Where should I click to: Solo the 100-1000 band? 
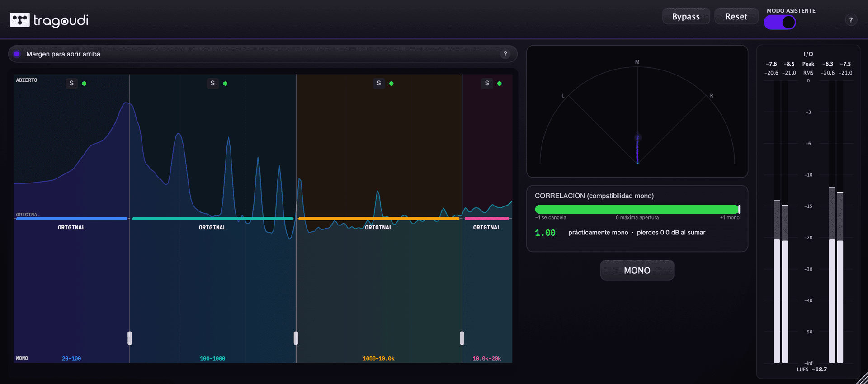pyautogui.click(x=212, y=83)
